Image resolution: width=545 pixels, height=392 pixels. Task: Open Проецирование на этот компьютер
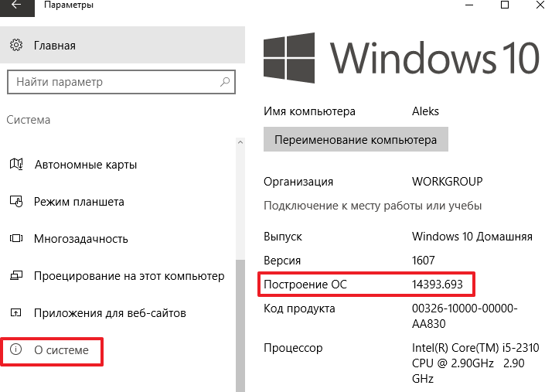click(128, 276)
